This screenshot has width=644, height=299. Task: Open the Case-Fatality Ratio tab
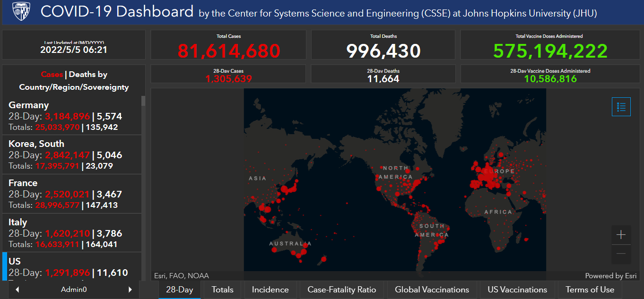[x=342, y=290]
